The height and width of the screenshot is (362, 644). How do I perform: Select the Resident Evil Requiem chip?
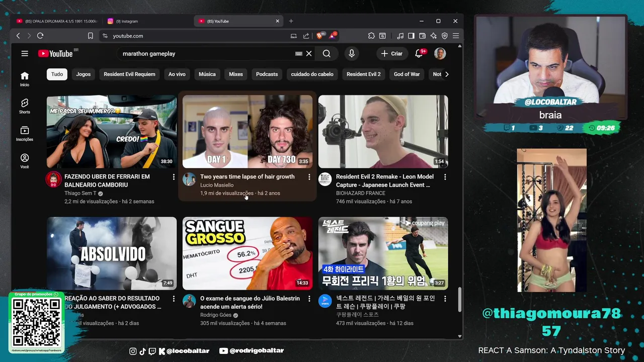pyautogui.click(x=129, y=74)
